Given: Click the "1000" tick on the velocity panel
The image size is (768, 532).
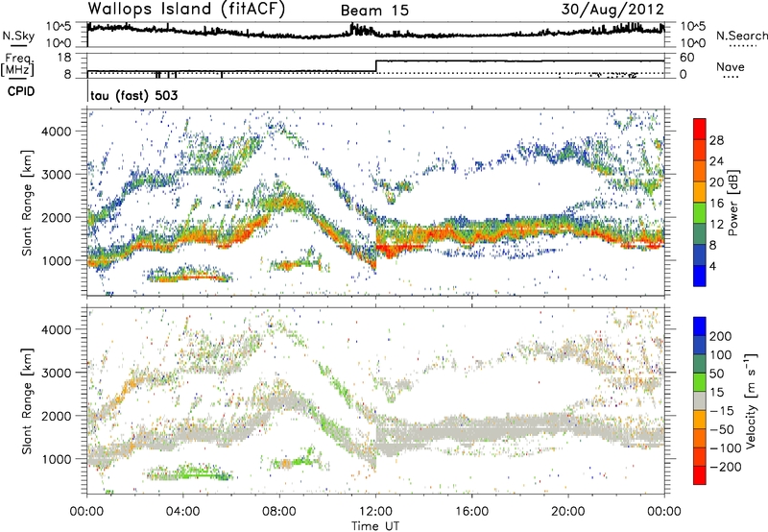Looking at the screenshot, I should [57, 459].
